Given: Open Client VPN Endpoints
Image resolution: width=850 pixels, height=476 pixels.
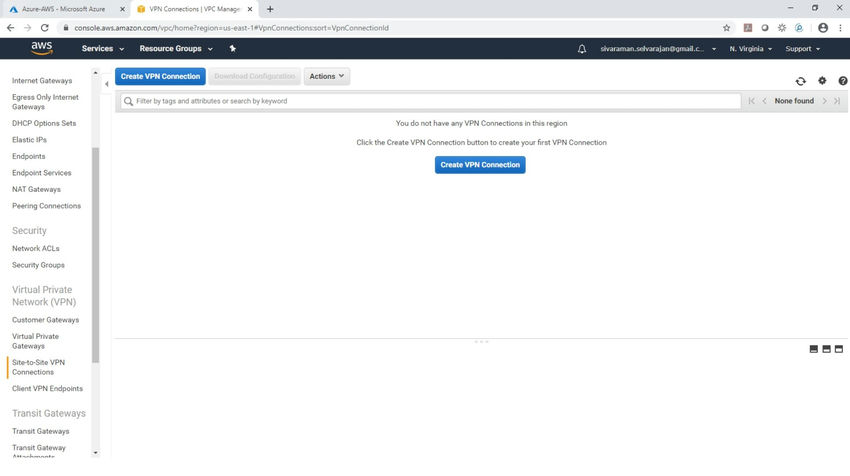Looking at the screenshot, I should pos(47,389).
